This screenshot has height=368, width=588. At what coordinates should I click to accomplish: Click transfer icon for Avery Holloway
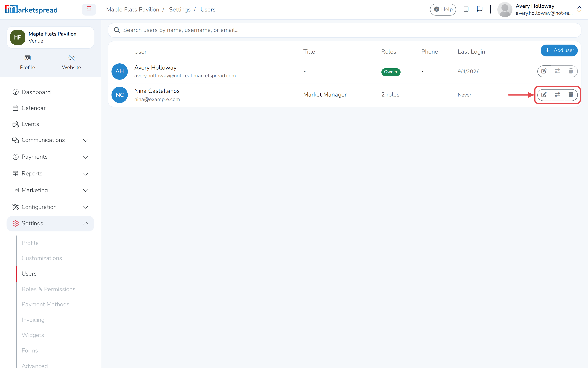557,71
